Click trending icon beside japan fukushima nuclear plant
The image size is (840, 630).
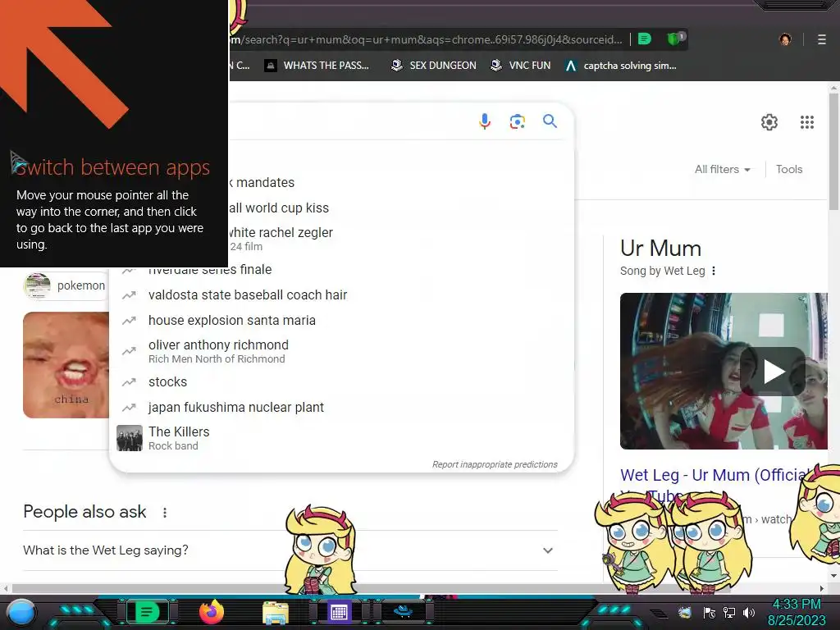(129, 408)
